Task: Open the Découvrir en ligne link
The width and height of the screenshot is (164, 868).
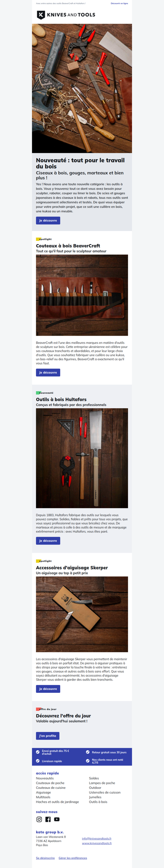Action: [x=119, y=3]
